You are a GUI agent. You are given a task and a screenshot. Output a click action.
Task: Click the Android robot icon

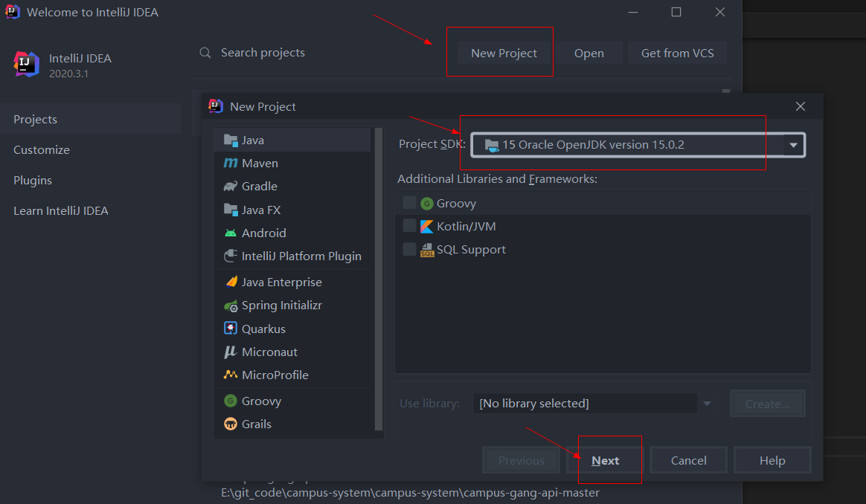[x=231, y=233]
